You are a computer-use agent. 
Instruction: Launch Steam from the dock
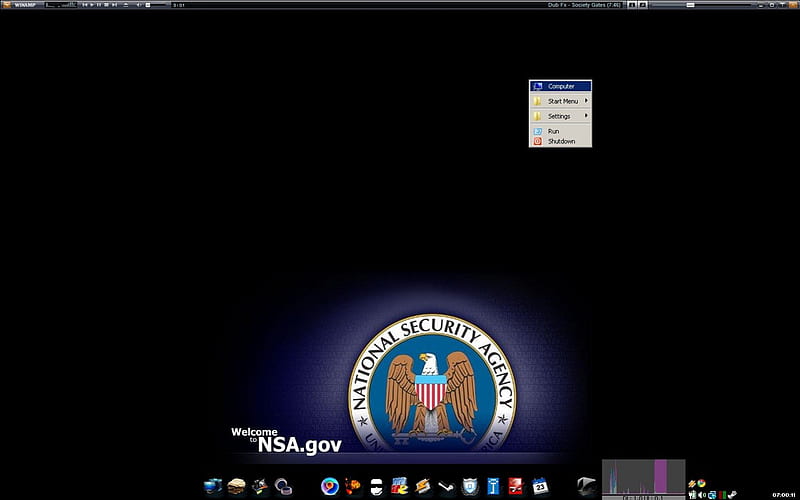pyautogui.click(x=446, y=487)
